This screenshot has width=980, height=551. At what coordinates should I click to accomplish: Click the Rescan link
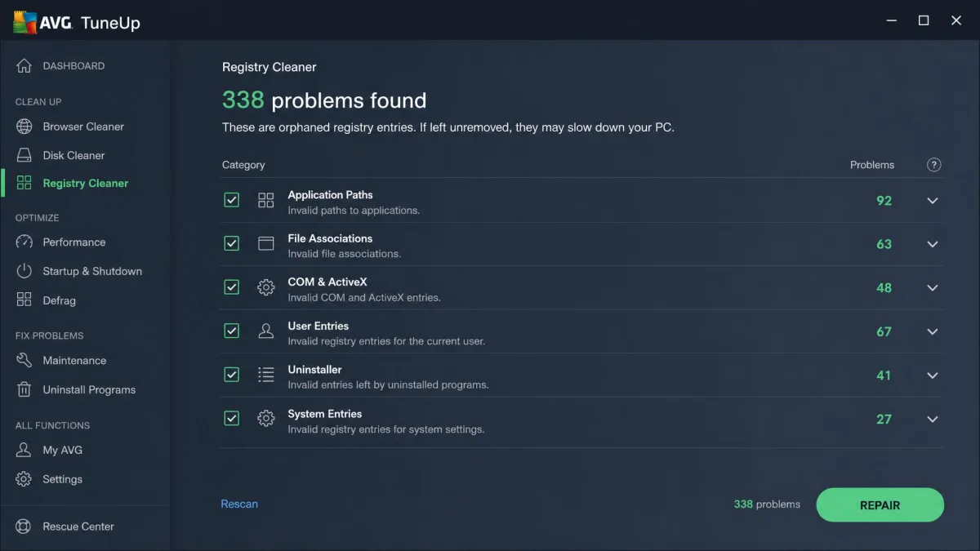point(239,504)
